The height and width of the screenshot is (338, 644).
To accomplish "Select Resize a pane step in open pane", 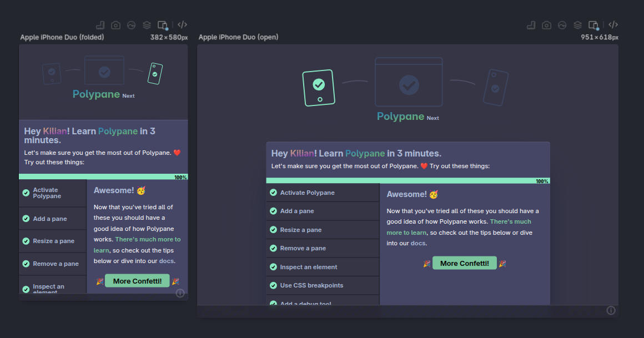I will point(323,230).
